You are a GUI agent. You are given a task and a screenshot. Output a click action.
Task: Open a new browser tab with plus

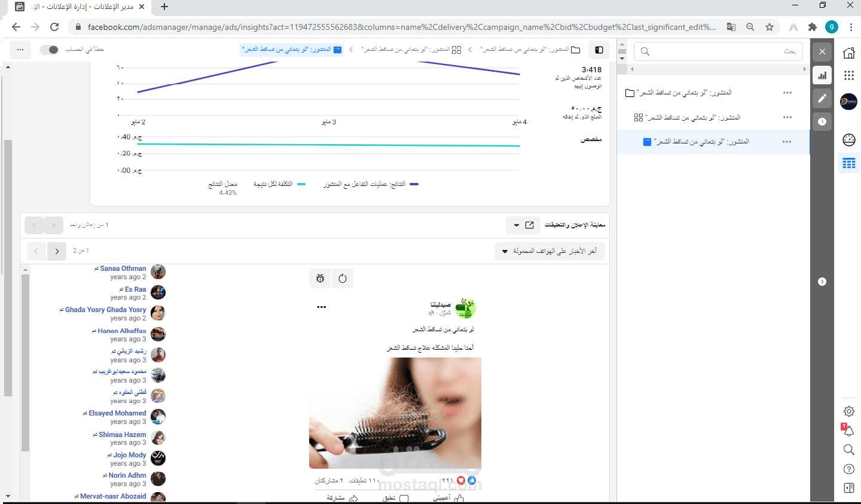tap(164, 7)
